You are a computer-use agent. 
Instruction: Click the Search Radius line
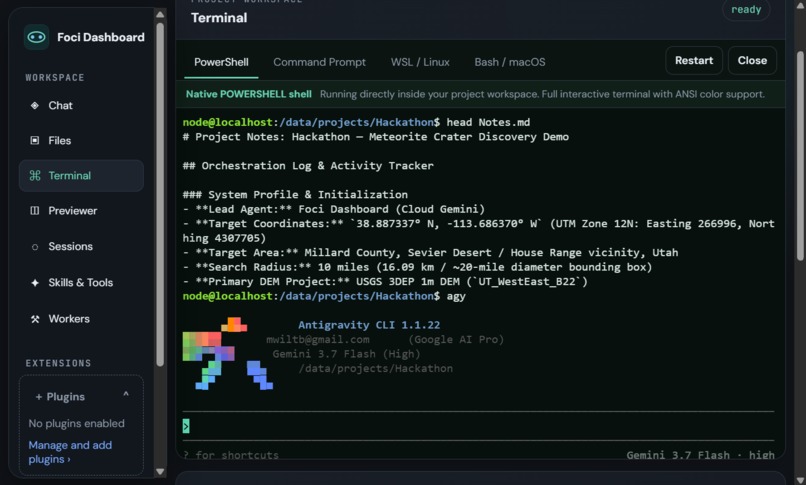click(x=417, y=267)
